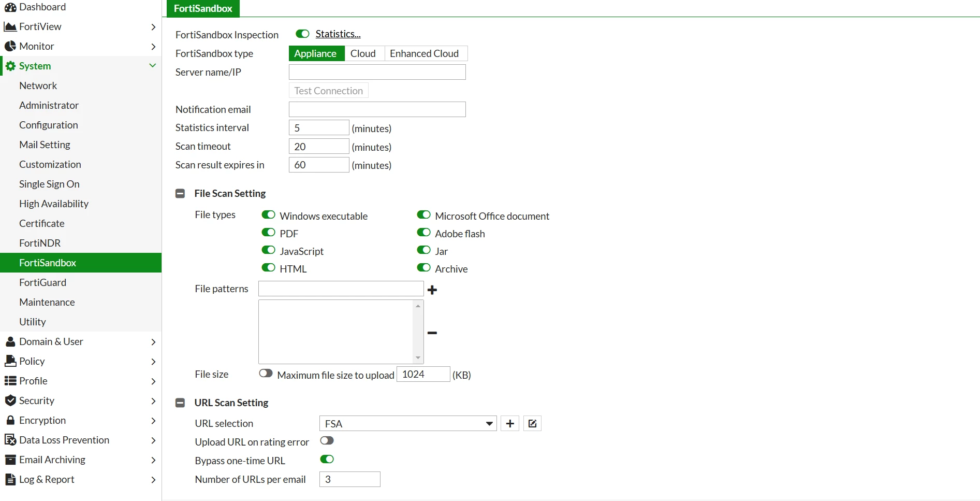Expand the Policy menu arrow
The image size is (980, 501).
pyautogui.click(x=153, y=361)
